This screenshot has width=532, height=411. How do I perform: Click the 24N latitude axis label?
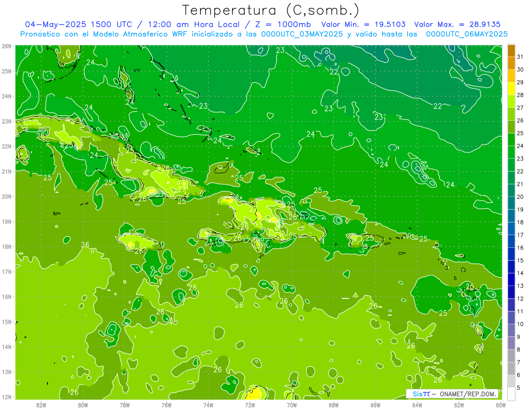pyautogui.click(x=7, y=96)
